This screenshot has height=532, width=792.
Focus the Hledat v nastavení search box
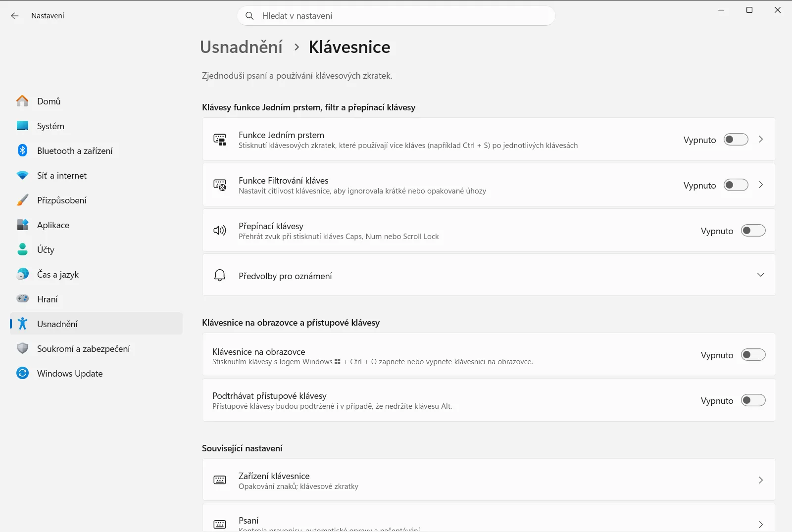click(x=396, y=16)
